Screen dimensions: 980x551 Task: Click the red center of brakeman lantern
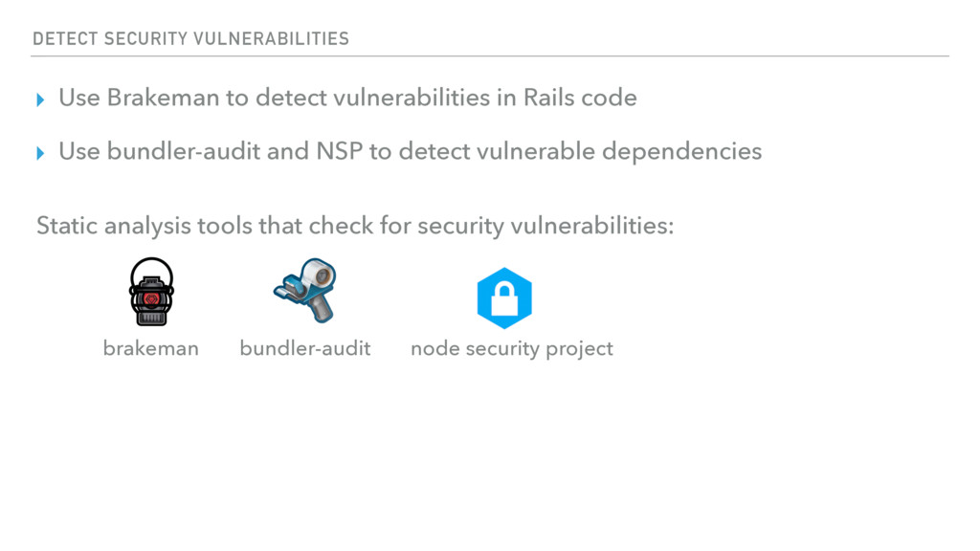[x=150, y=299]
